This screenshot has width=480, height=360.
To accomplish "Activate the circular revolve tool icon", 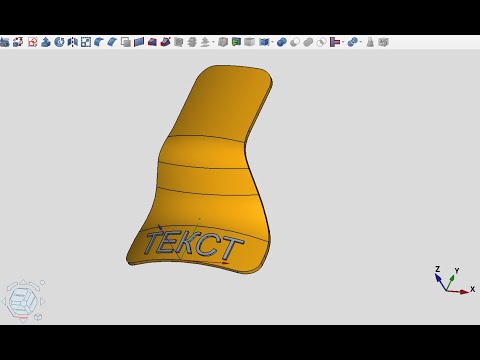I will click(59, 42).
